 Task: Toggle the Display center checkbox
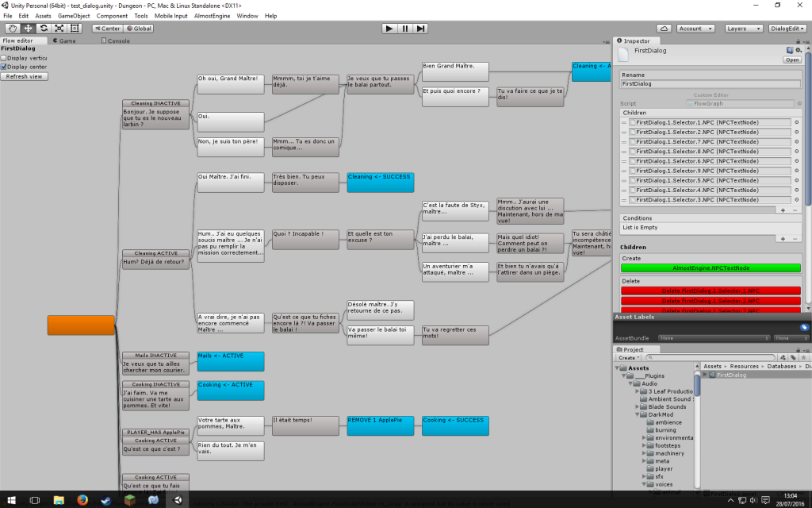(x=4, y=67)
